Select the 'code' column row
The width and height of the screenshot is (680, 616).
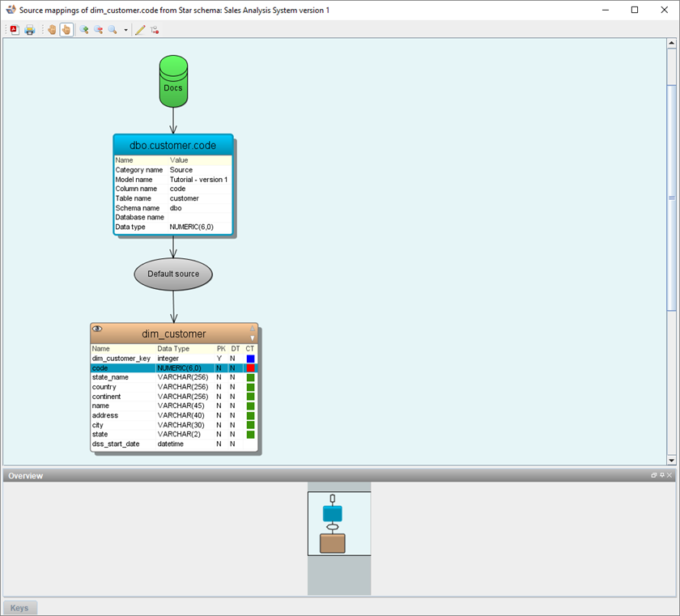coord(174,368)
